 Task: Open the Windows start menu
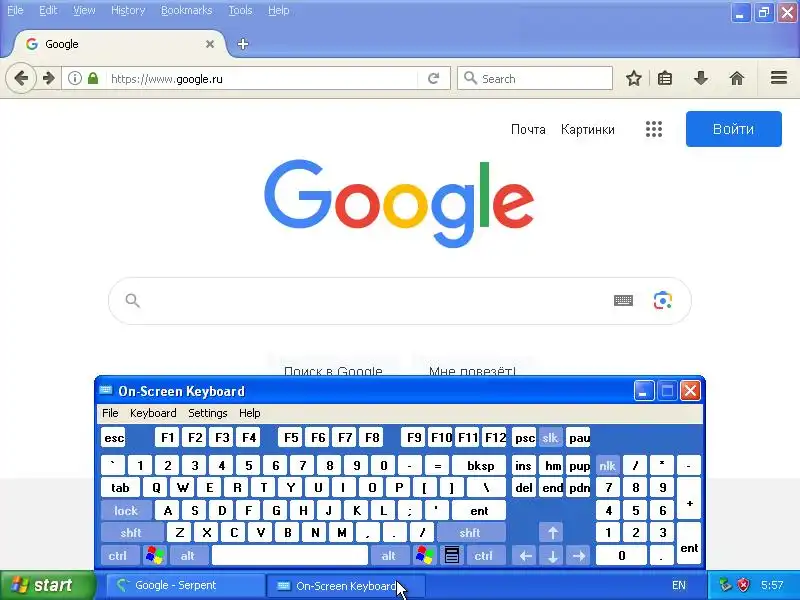pyautogui.click(x=47, y=585)
